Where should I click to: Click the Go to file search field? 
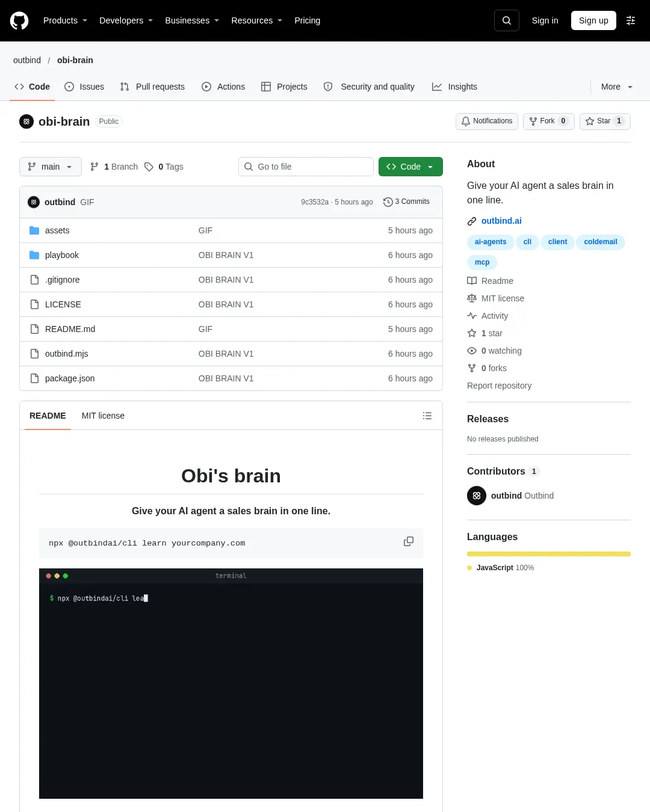click(306, 167)
